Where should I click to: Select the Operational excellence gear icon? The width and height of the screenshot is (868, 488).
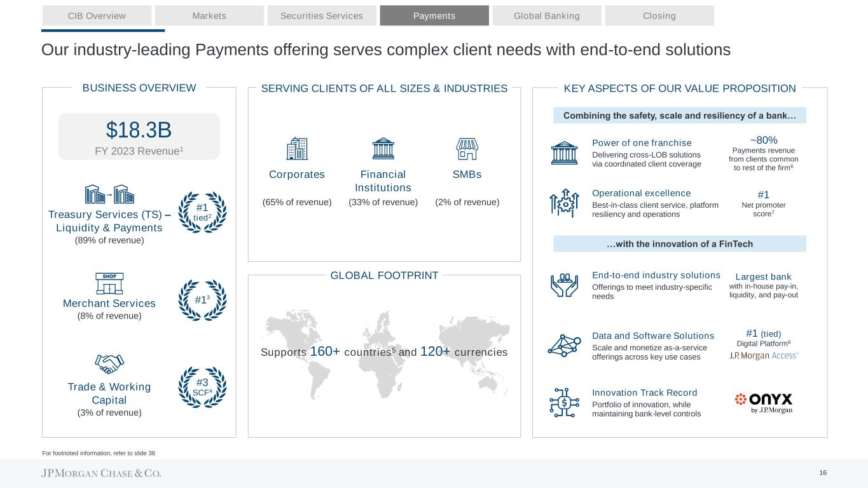tap(563, 203)
